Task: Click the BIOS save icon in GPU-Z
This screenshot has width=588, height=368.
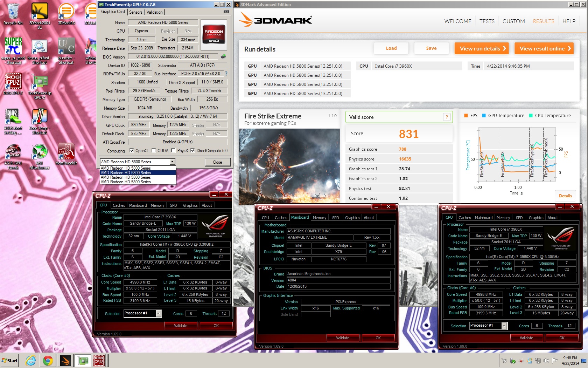Action: click(223, 56)
